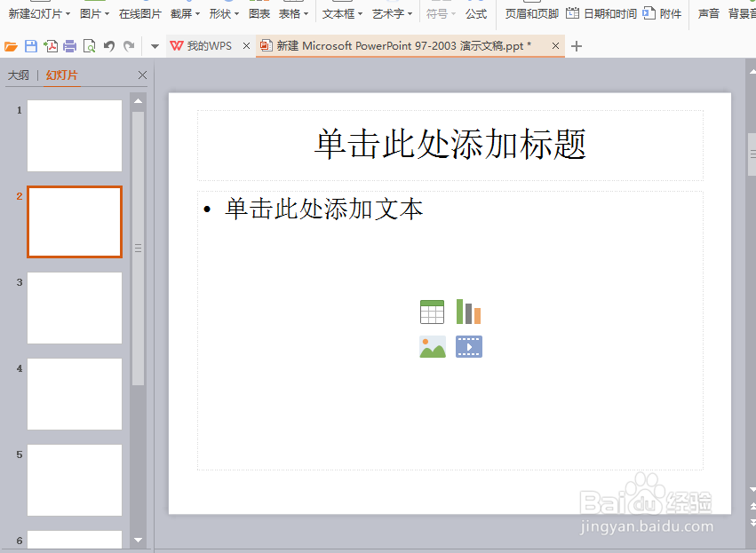The height and width of the screenshot is (553, 756).
Task: Insert a table via the placeholder table icon
Action: point(432,312)
